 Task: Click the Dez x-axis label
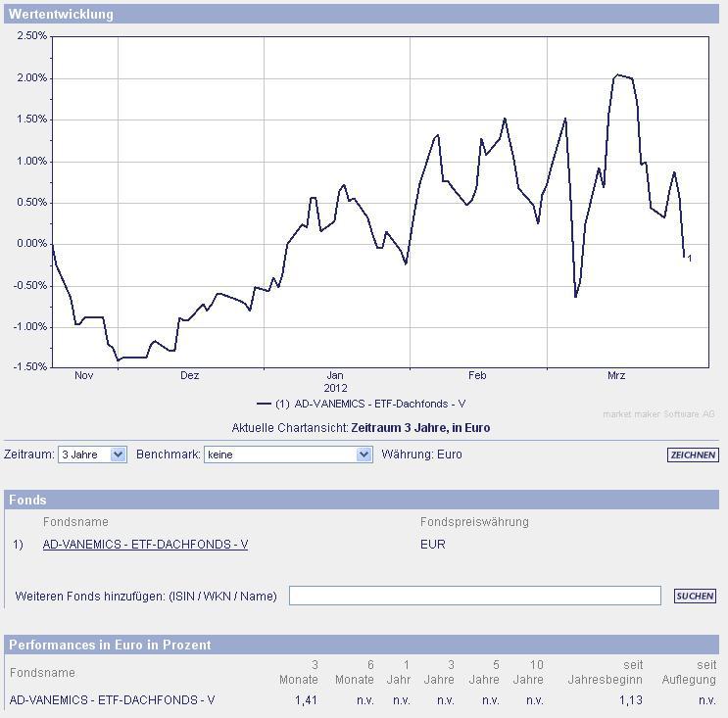click(x=189, y=375)
